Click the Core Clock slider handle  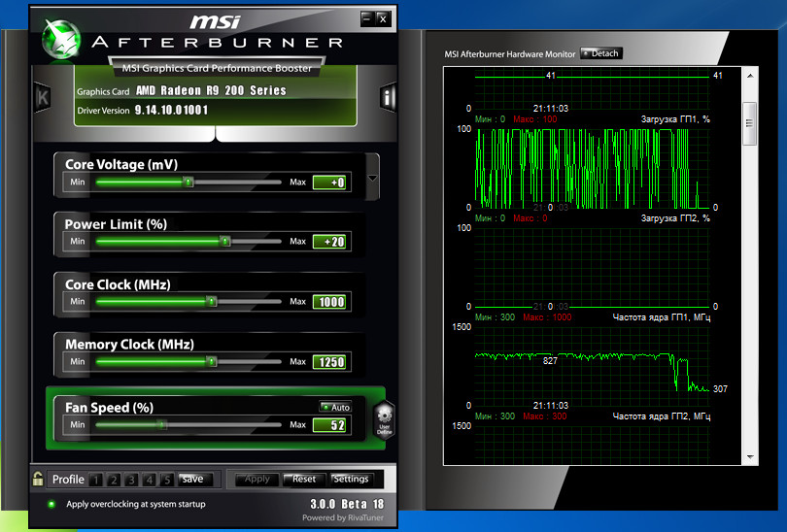[x=212, y=301]
